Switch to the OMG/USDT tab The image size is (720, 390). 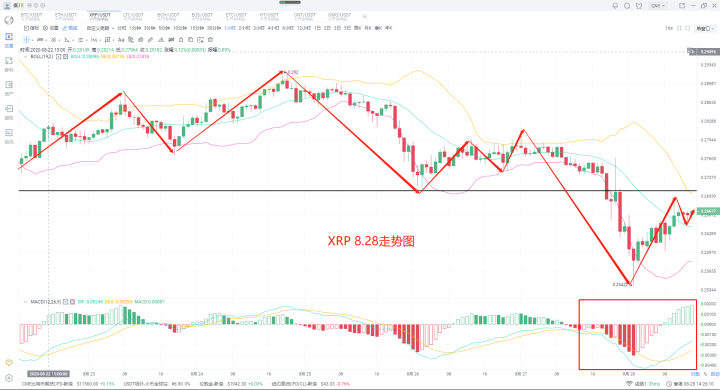point(339,17)
